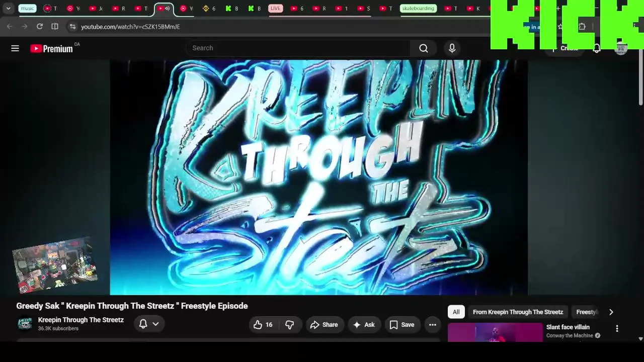The width and height of the screenshot is (644, 362).
Task: Show more filter chips with arrow
Action: click(x=611, y=312)
